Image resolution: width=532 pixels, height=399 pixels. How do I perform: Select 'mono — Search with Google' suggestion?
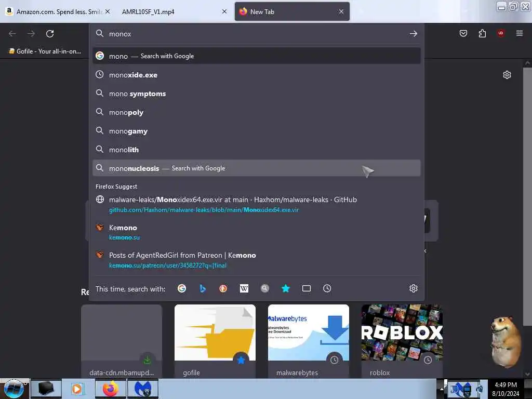point(257,56)
